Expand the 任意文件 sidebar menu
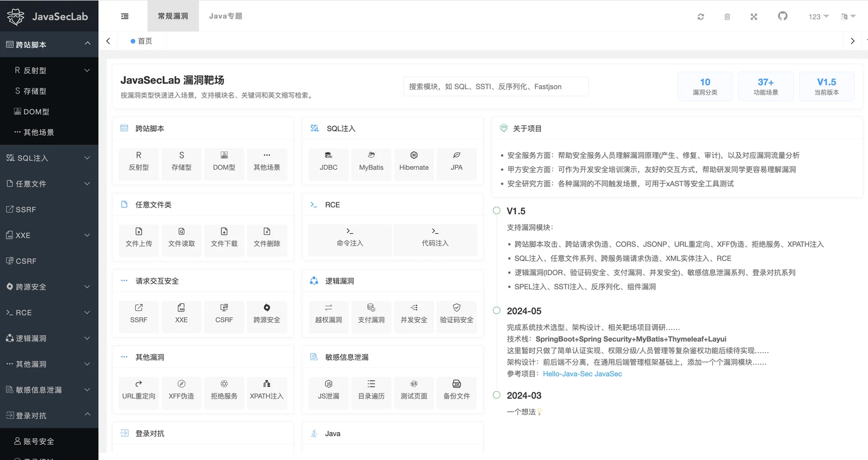Screen dimensions: 868x460 tap(49, 184)
